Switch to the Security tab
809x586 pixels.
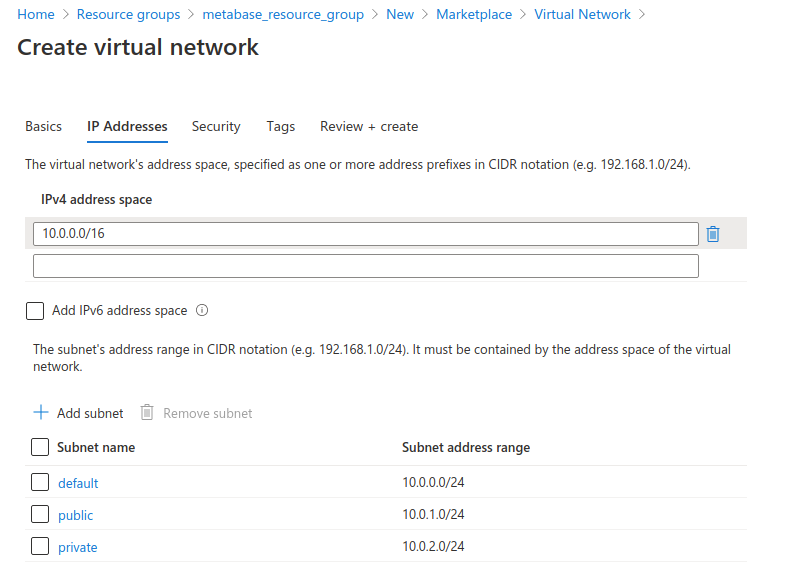(x=215, y=126)
